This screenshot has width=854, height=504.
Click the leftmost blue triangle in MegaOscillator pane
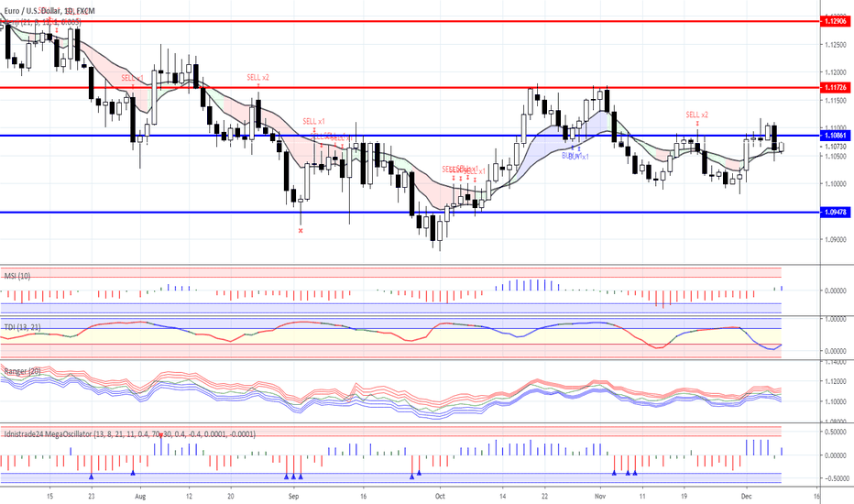(91, 476)
